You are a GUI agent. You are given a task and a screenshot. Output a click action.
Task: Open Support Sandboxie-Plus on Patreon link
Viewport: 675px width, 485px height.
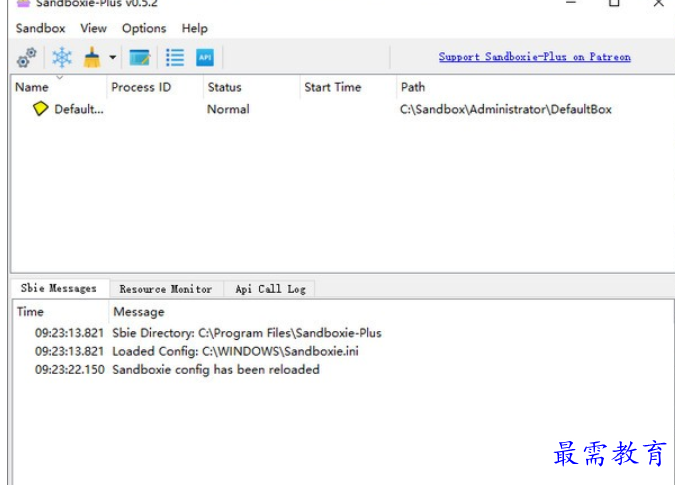(535, 57)
